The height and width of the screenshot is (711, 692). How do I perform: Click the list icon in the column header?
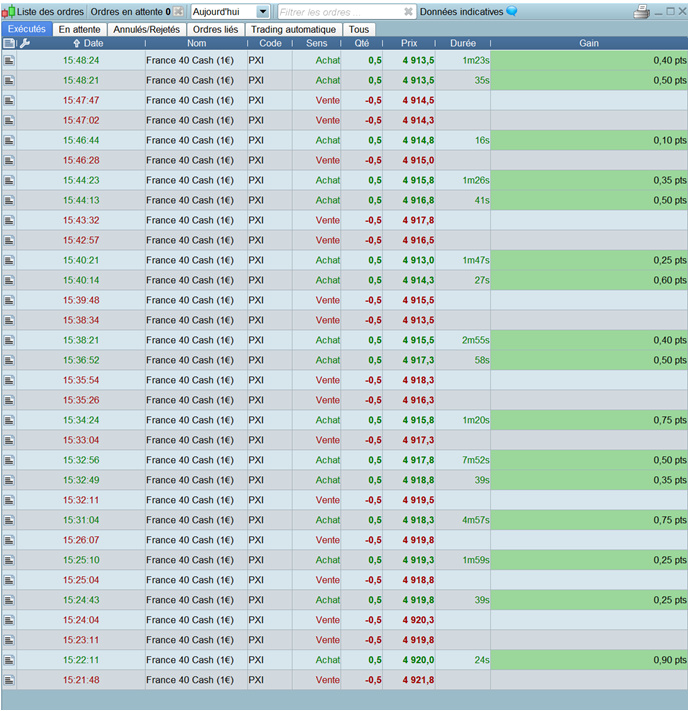click(9, 43)
